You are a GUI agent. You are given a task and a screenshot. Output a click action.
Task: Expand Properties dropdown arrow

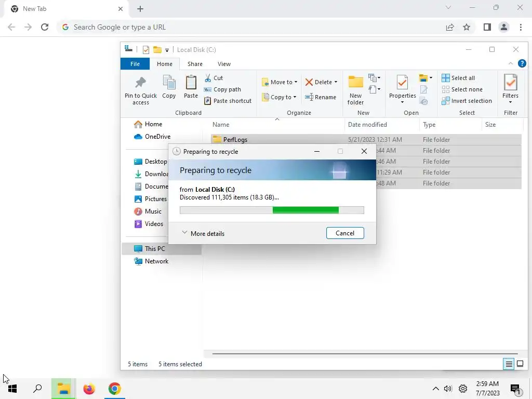[403, 102]
